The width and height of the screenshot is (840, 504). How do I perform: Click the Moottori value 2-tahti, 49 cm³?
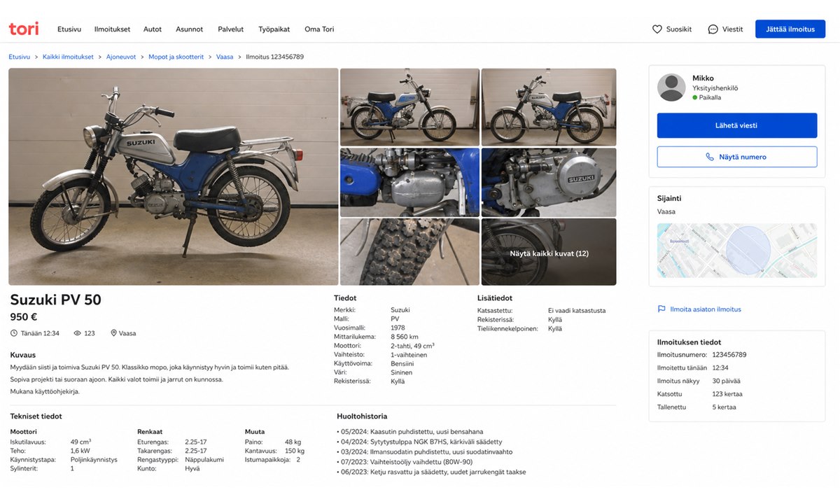(412, 346)
